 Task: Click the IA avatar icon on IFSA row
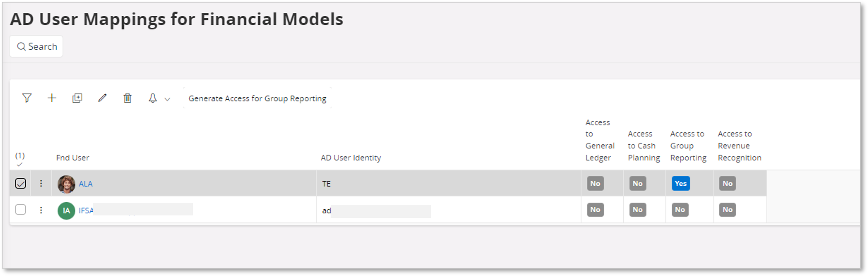tap(66, 210)
